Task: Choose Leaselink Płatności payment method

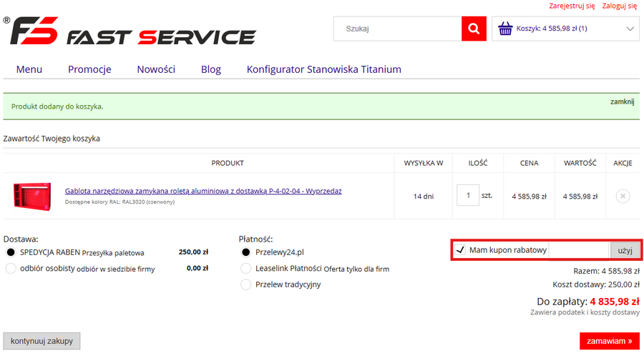Action: tap(246, 269)
